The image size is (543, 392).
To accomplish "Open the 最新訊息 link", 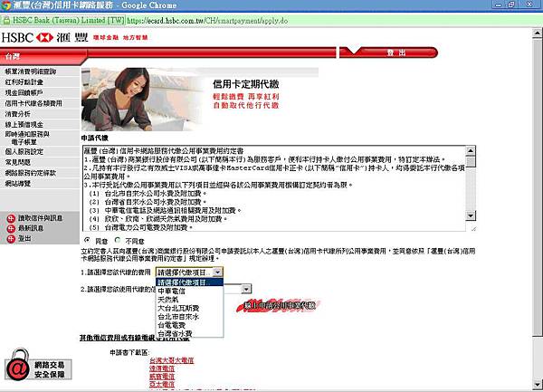I will point(31,228).
